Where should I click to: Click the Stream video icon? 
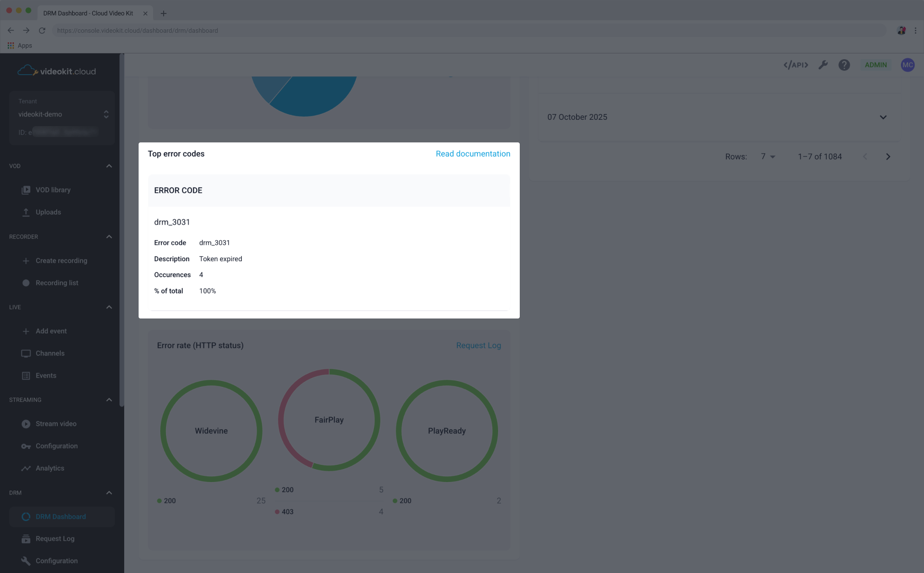tap(26, 424)
